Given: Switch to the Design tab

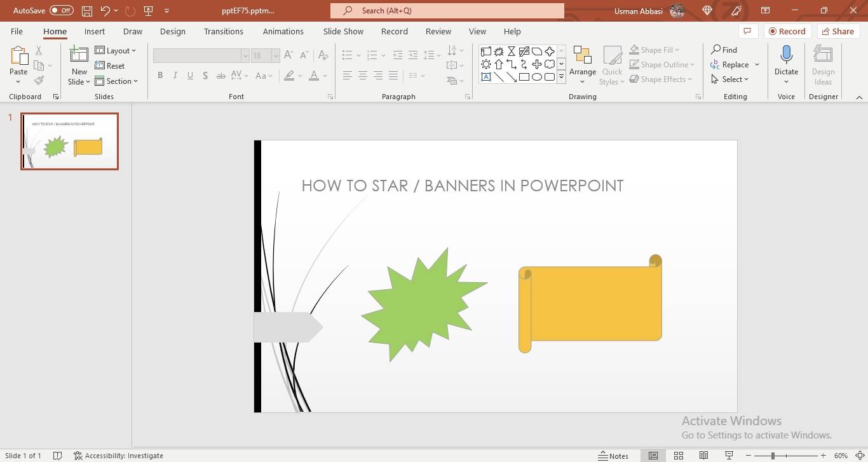Looking at the screenshot, I should tap(173, 31).
